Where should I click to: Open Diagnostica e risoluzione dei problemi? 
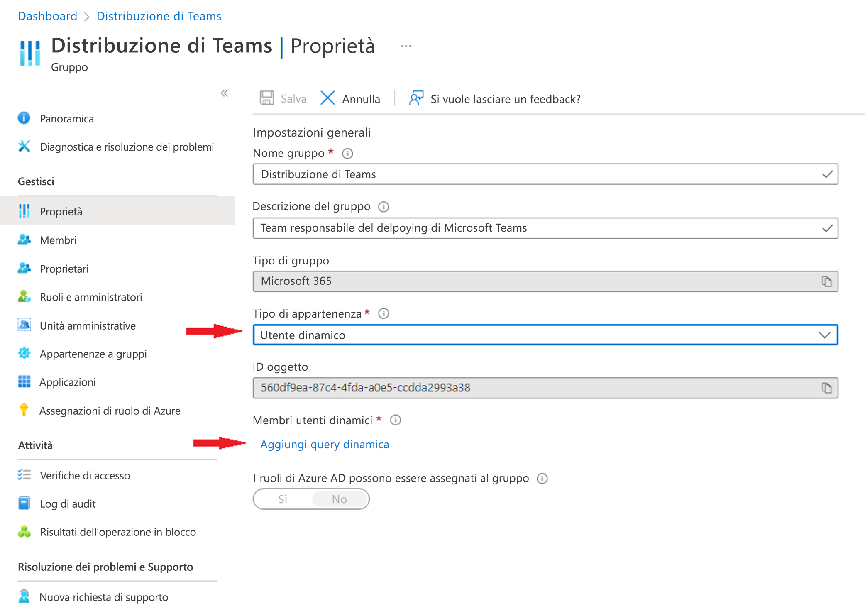pos(127,147)
